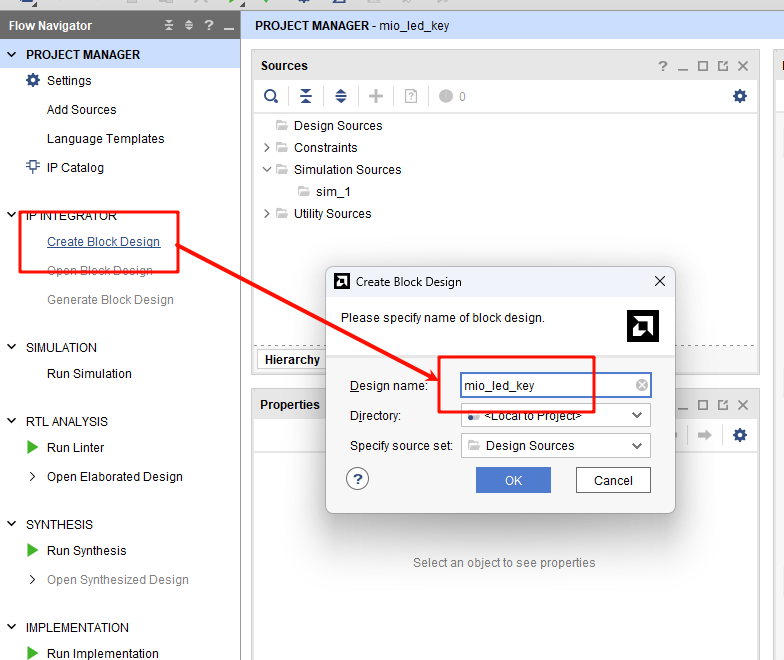The image size is (784, 660).
Task: Maximize the Sources panel
Action: pos(703,66)
